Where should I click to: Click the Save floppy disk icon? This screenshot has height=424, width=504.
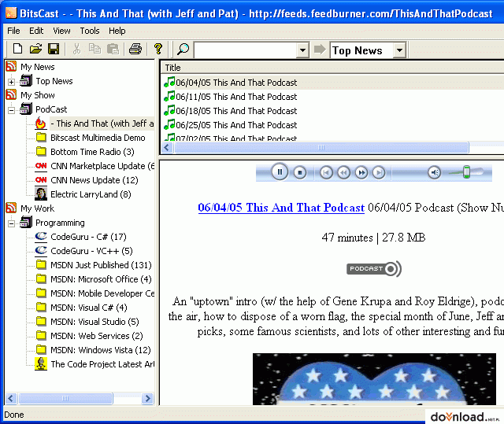(54, 49)
